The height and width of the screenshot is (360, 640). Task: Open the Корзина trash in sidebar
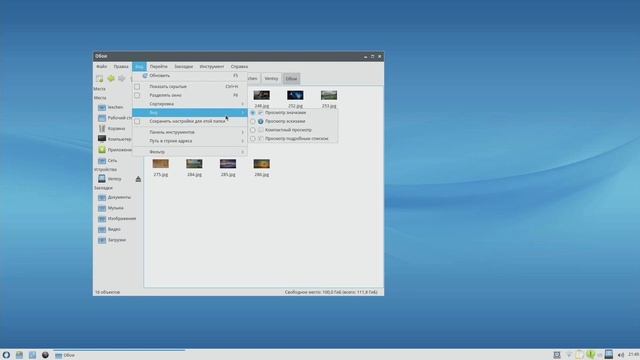click(112, 129)
